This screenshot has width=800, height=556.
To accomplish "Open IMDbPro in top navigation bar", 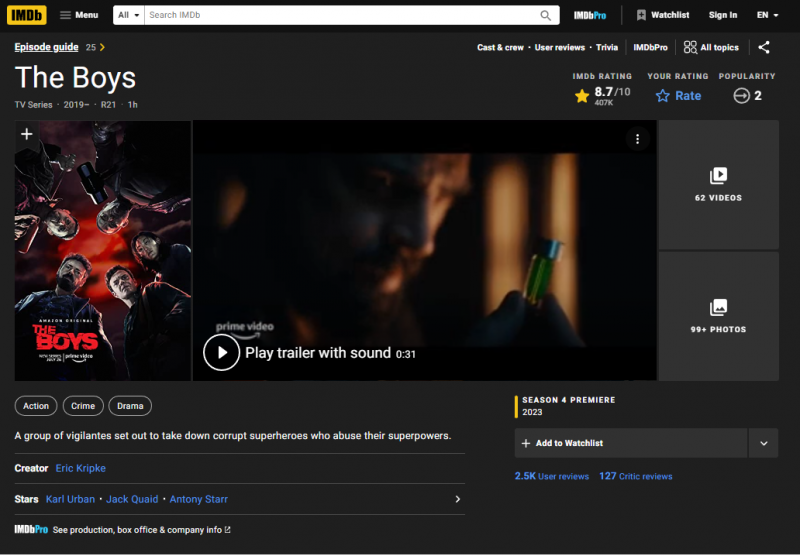I will click(x=590, y=15).
